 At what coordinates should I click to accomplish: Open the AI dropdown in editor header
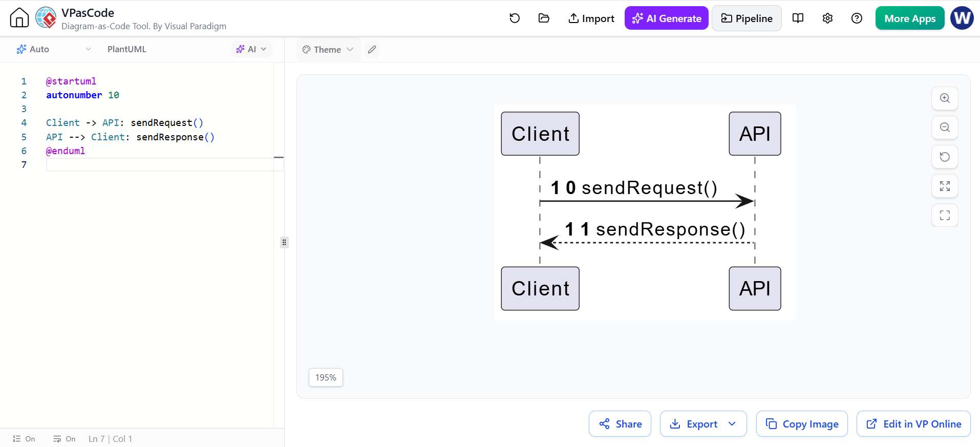tap(251, 49)
